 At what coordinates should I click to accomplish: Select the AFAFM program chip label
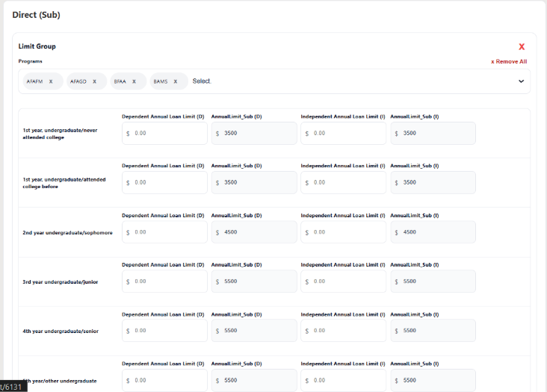tap(34, 81)
